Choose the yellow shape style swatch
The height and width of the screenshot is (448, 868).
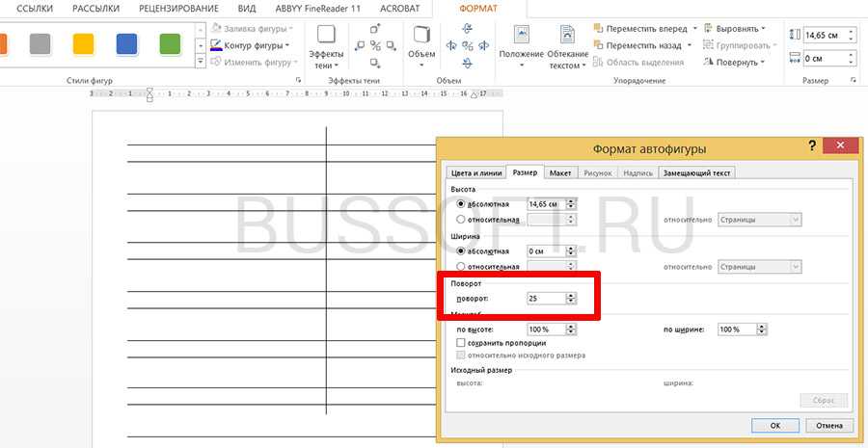(x=84, y=43)
